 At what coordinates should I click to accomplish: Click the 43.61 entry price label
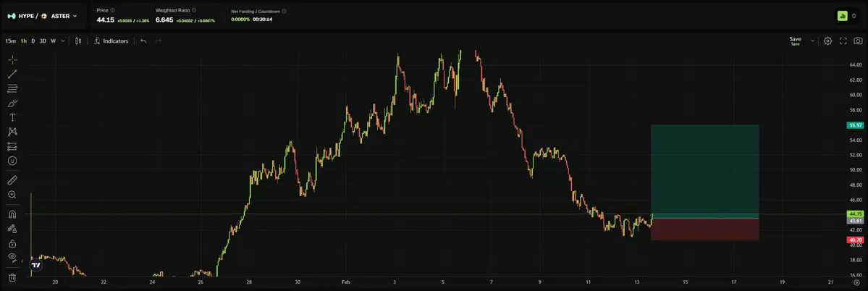point(855,221)
